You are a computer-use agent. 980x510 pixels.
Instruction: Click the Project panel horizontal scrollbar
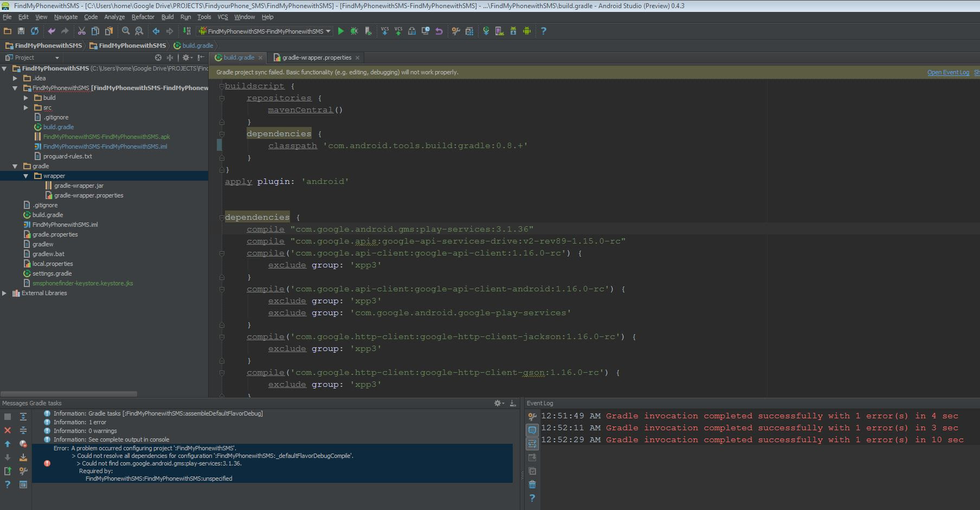(69, 394)
